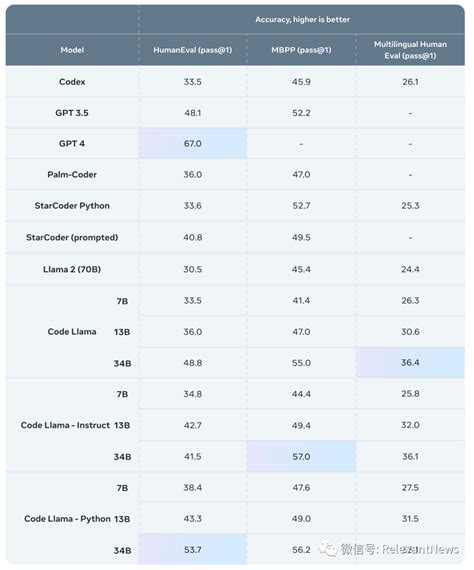This screenshot has width=474, height=570.
Task: Click the StarCoder Python model name
Action: [x=72, y=206]
